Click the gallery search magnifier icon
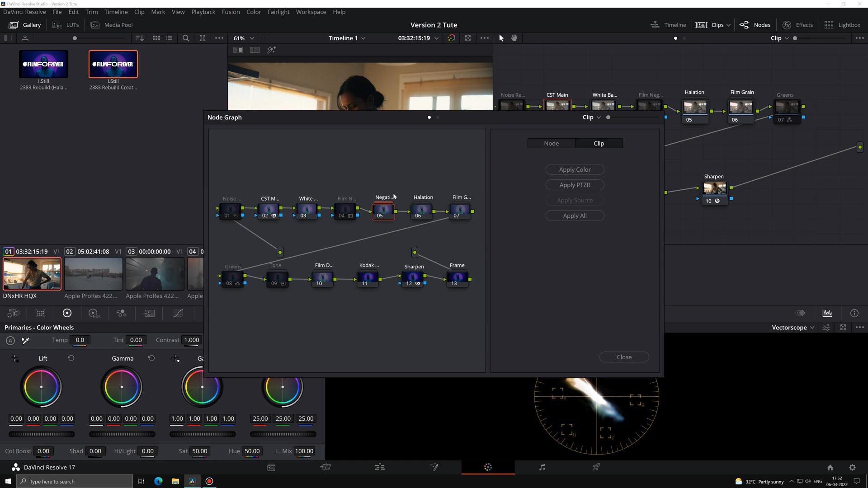The image size is (868, 488). tap(186, 38)
